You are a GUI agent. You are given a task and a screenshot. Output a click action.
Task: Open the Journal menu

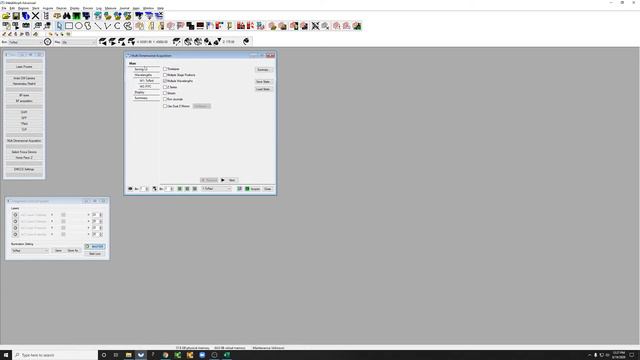click(x=124, y=8)
